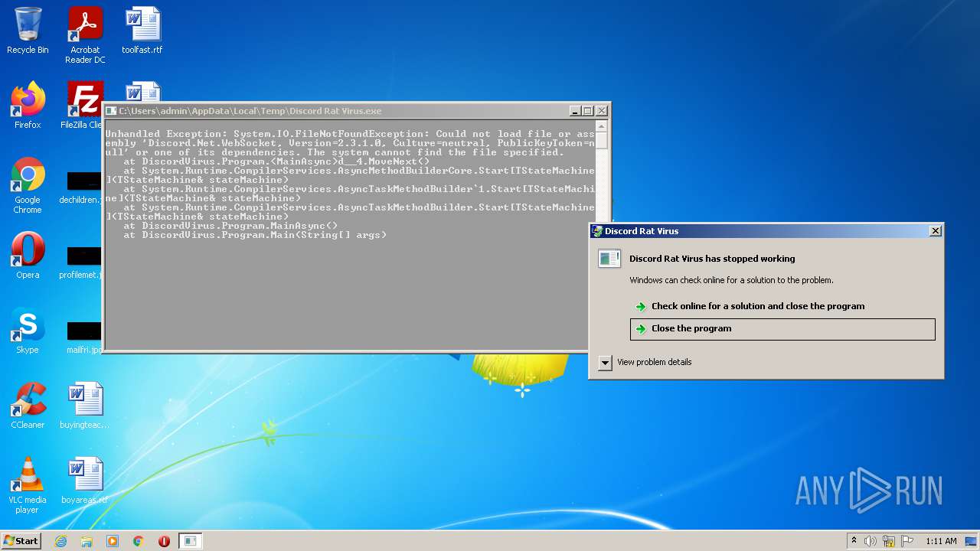Open the Action Center flag icon

(906, 541)
